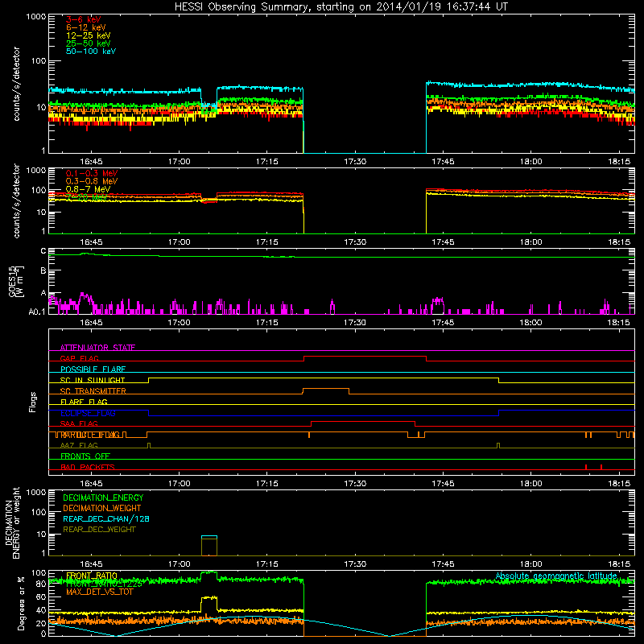Select the 7-20 MeV legend label
This screenshot has height=644, width=644.
(x=86, y=197)
